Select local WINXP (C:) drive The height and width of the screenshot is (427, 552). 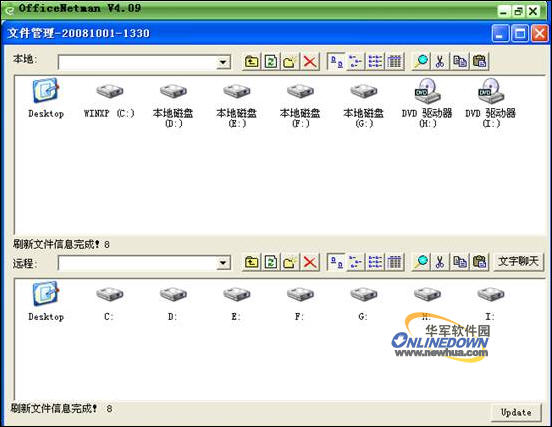(x=109, y=100)
